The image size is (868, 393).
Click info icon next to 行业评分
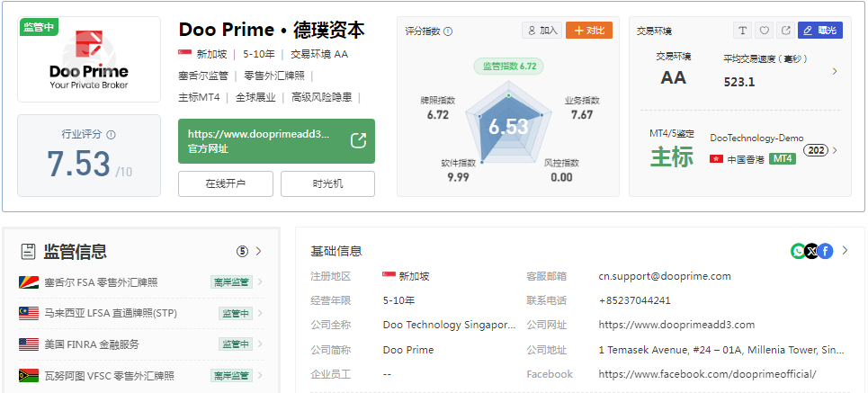coord(111,135)
